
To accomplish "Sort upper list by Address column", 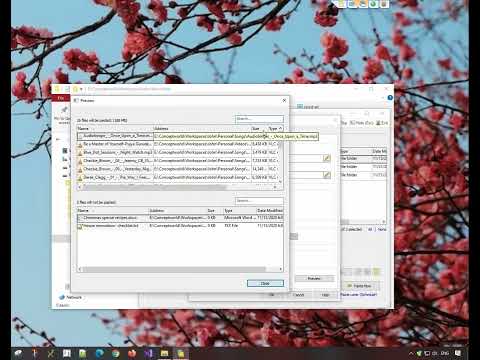I will [x=202, y=128].
